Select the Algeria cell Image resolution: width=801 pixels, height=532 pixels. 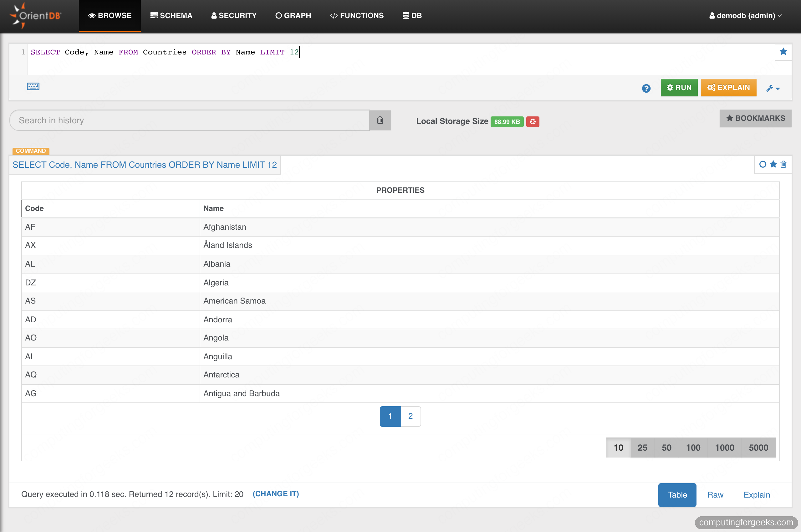[489, 283]
